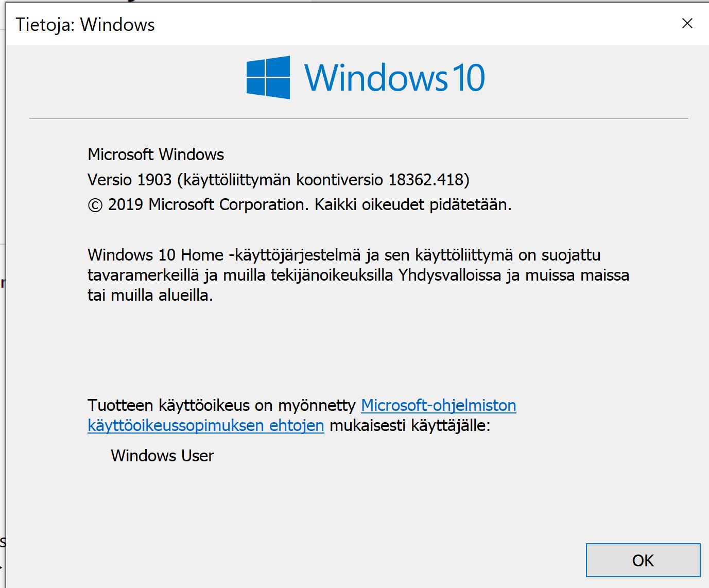Click the '© 2019 Microsoft Corporation' copyright line
The height and width of the screenshot is (588, 709).
pyautogui.click(x=300, y=205)
